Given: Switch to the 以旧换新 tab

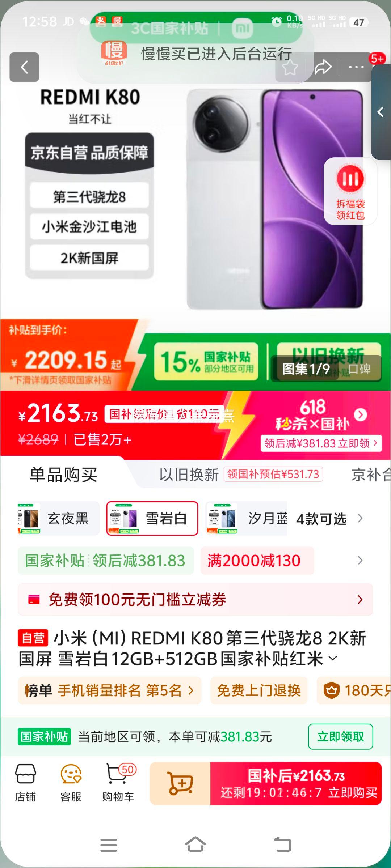Looking at the screenshot, I should [189, 475].
